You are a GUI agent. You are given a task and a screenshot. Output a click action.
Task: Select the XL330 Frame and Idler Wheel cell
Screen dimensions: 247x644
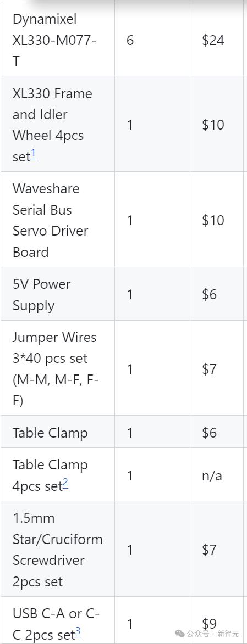click(58, 124)
